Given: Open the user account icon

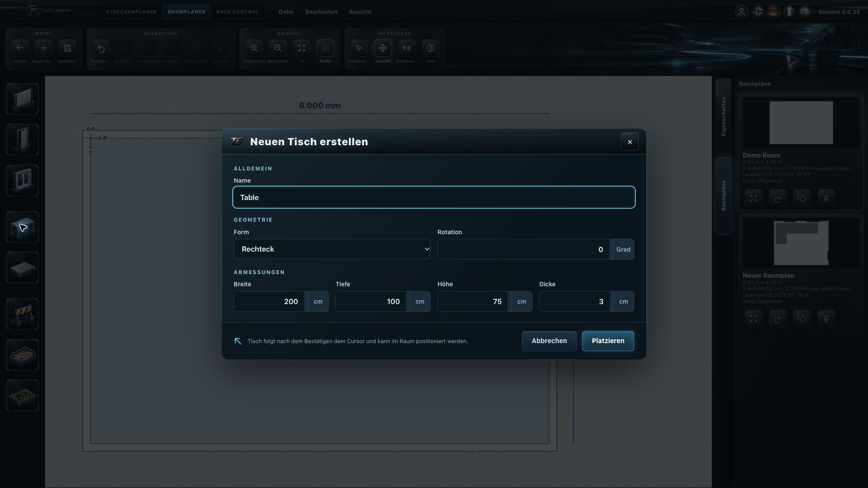Looking at the screenshot, I should [741, 11].
